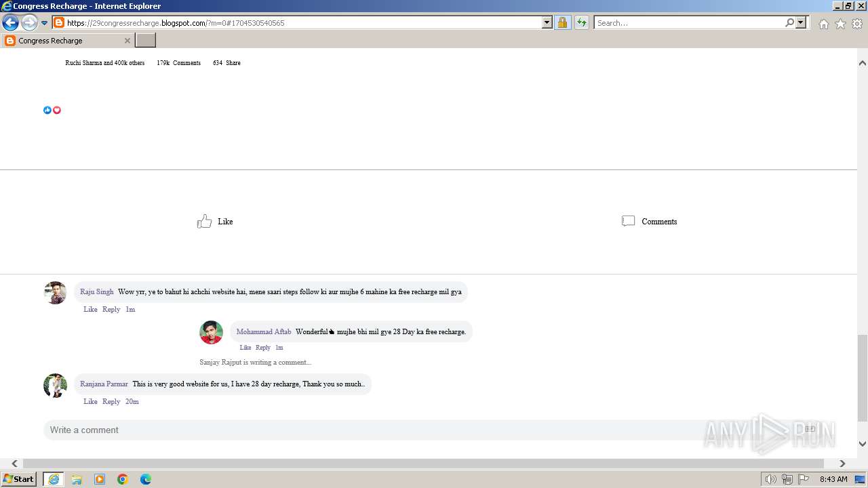Click the vertical scrollbar up arrow

(863, 63)
